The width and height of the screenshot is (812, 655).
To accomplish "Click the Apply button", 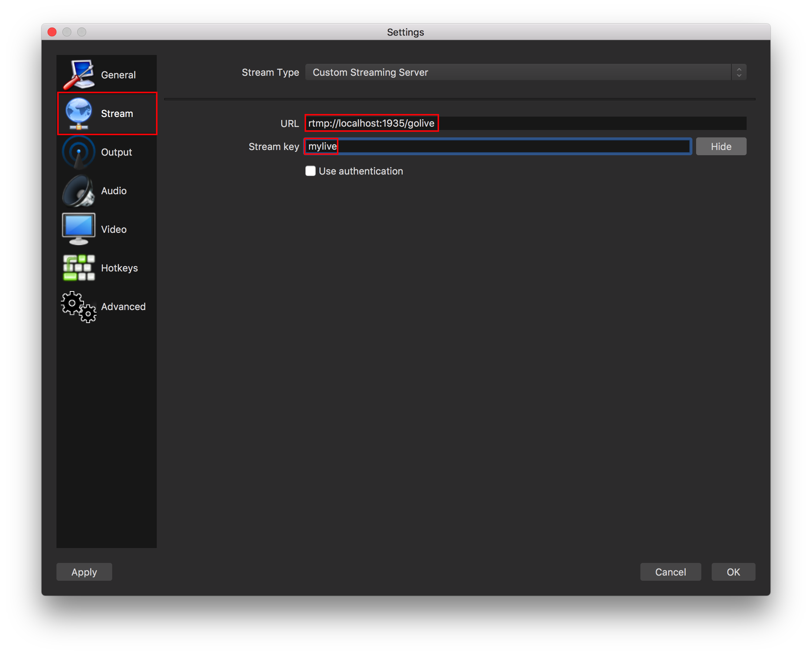I will coord(84,571).
